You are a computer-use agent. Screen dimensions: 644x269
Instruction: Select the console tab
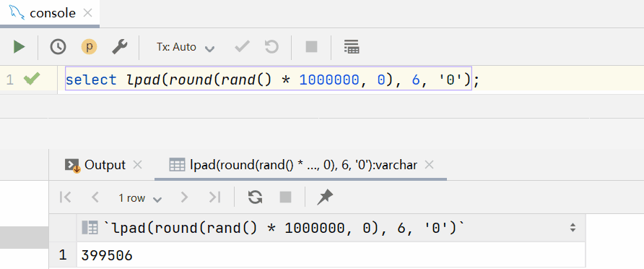49,13
